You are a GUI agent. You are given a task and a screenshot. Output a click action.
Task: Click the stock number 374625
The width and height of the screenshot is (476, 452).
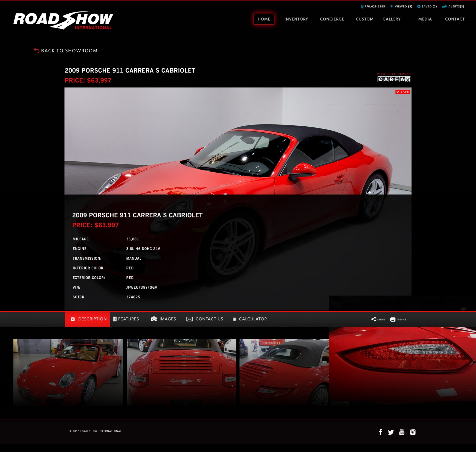133,297
